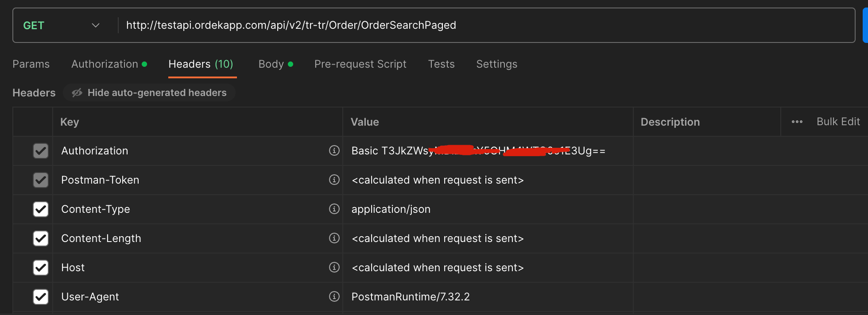Click the Authorization description cell
This screenshot has width=868, height=315.
[x=751, y=151]
